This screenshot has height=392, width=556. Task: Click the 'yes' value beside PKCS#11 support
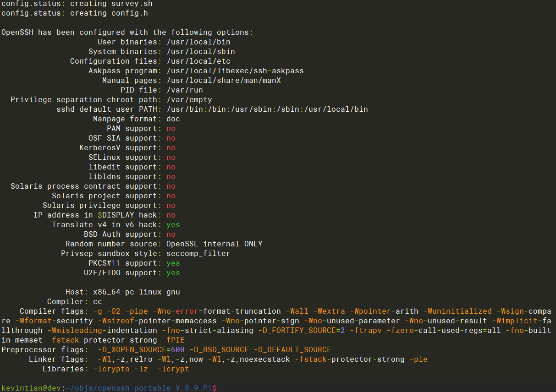point(173,263)
